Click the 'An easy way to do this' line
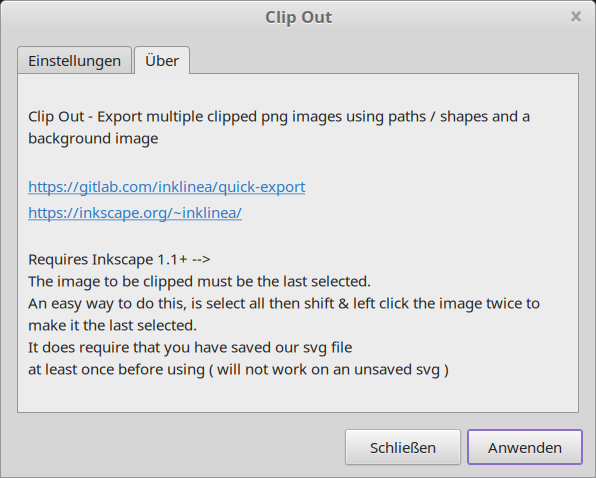This screenshot has width=596, height=478. click(x=284, y=304)
